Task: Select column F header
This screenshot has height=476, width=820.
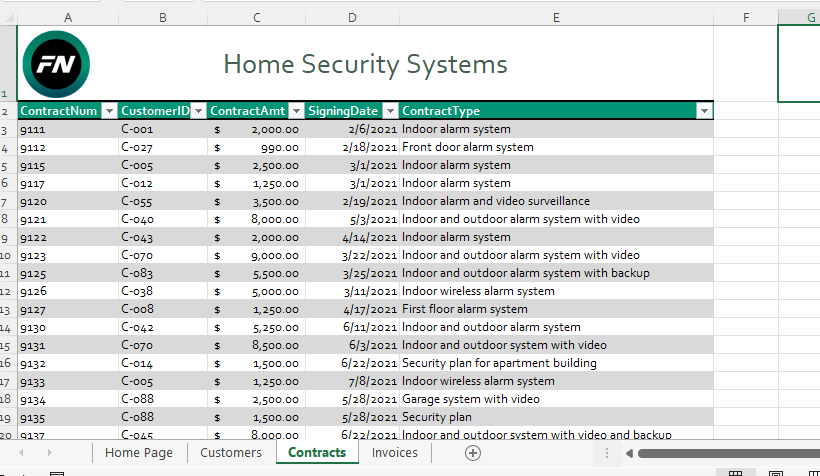Action: (746, 18)
